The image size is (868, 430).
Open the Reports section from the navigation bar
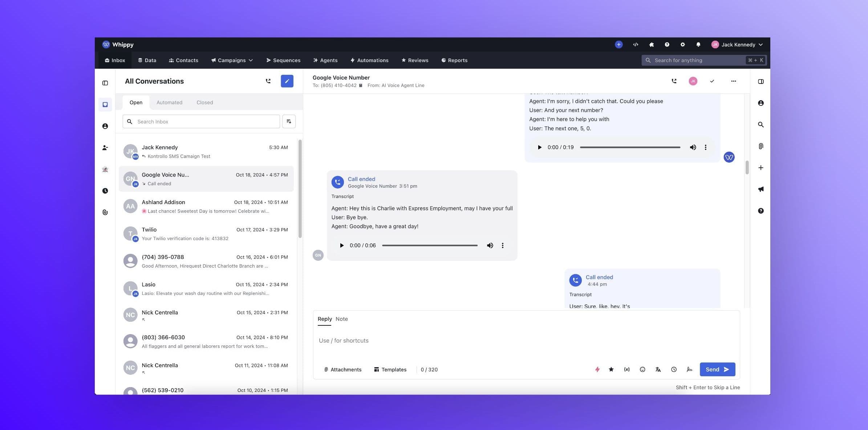pos(454,60)
